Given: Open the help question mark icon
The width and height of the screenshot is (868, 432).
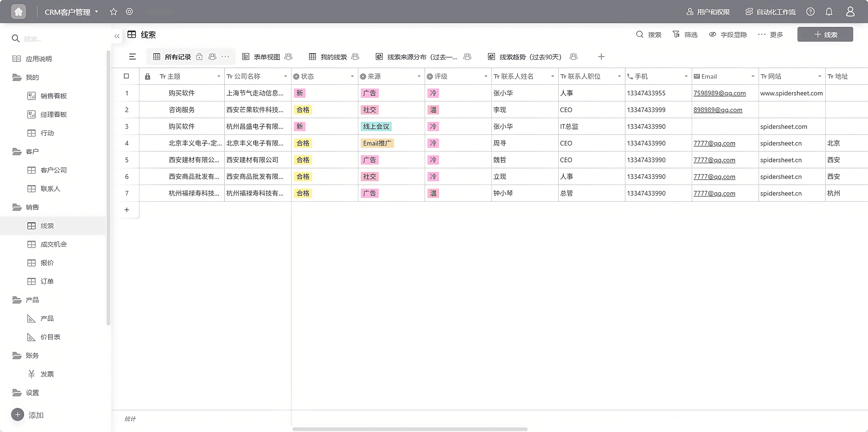Looking at the screenshot, I should [x=810, y=12].
